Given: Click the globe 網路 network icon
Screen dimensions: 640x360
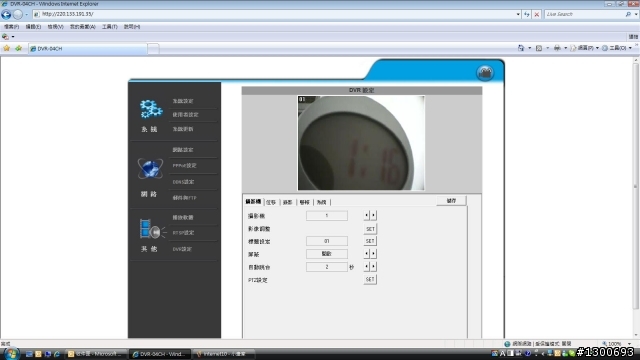Looking at the screenshot, I should (x=150, y=168).
